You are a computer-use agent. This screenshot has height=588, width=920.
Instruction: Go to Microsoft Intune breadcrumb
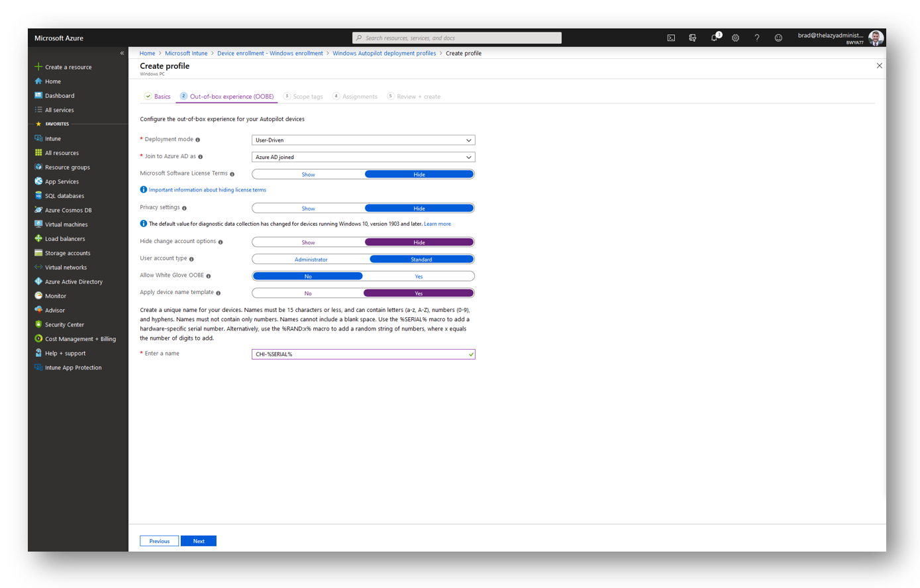186,53
